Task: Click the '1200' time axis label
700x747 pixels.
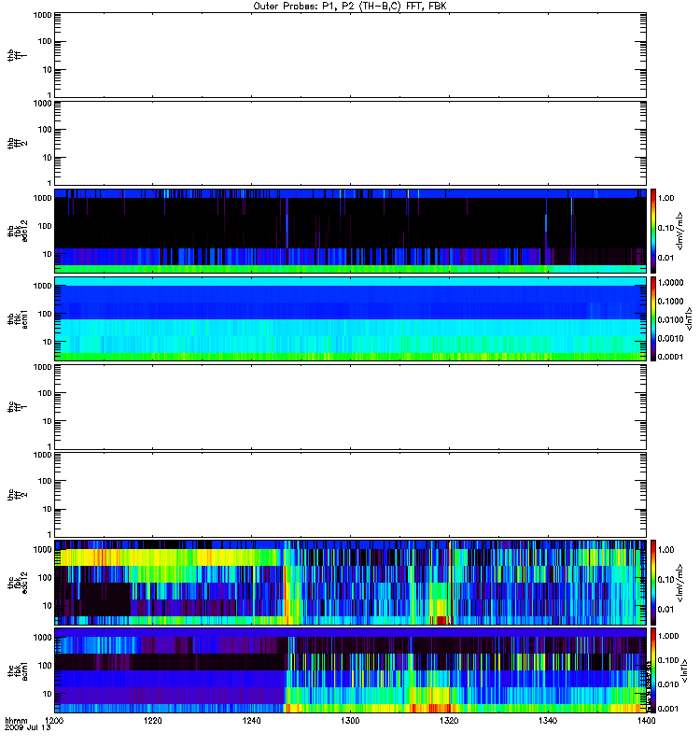Action: pyautogui.click(x=54, y=720)
